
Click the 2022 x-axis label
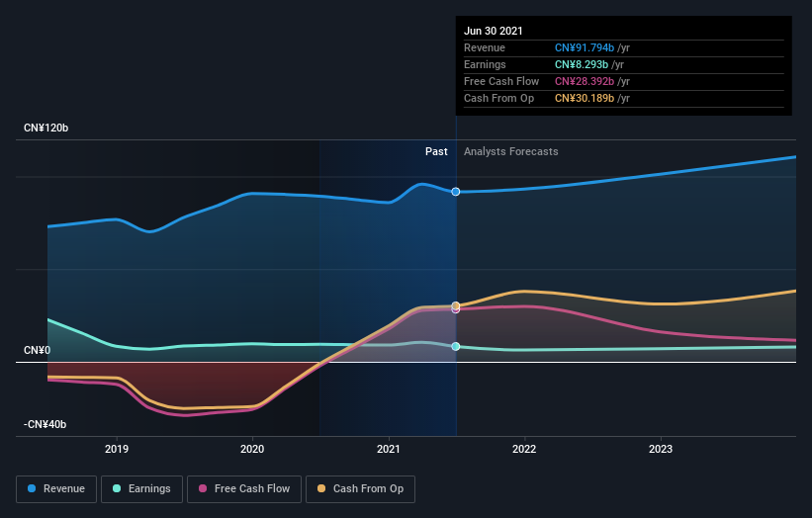[524, 449]
